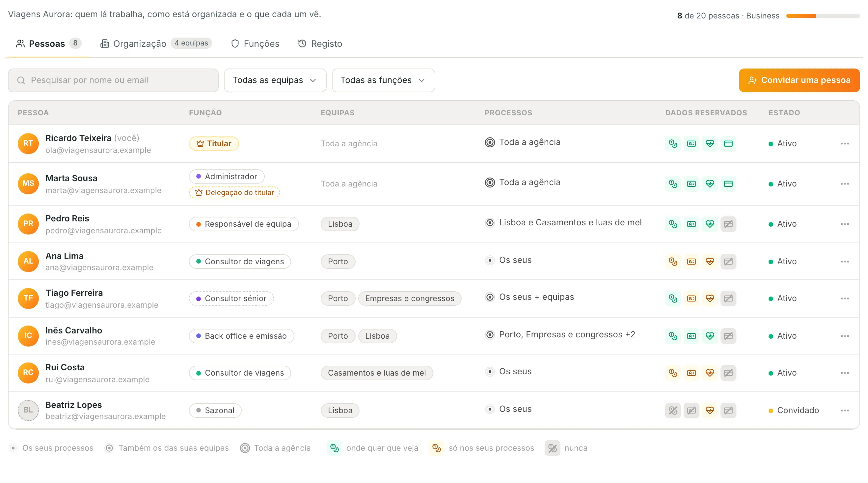Click the 'Delegação do titular' badge
This screenshot has width=868, height=483.
[234, 192]
